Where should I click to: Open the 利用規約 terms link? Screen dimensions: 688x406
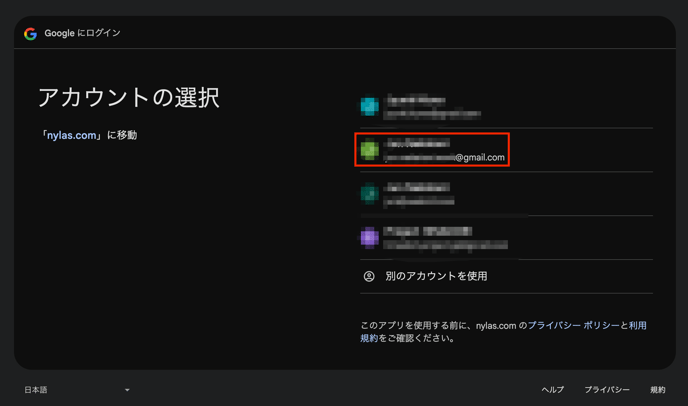click(638, 325)
